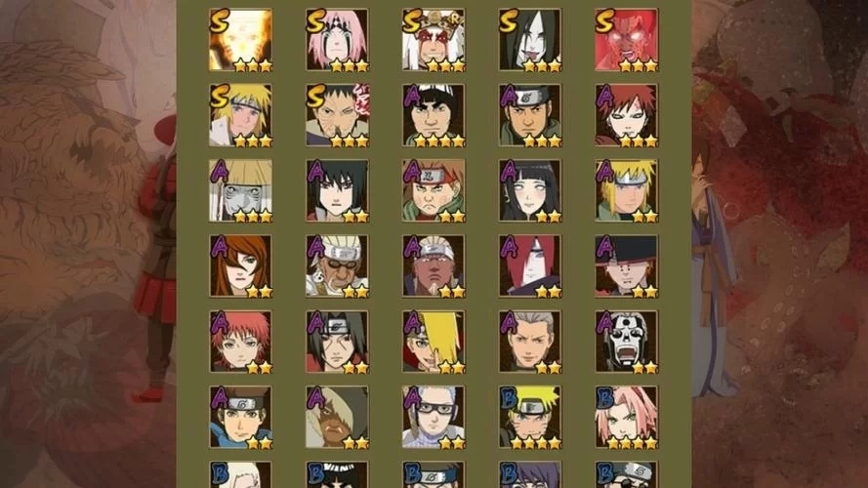Click the A-rank Hidan with skull face paint

pos(627,342)
